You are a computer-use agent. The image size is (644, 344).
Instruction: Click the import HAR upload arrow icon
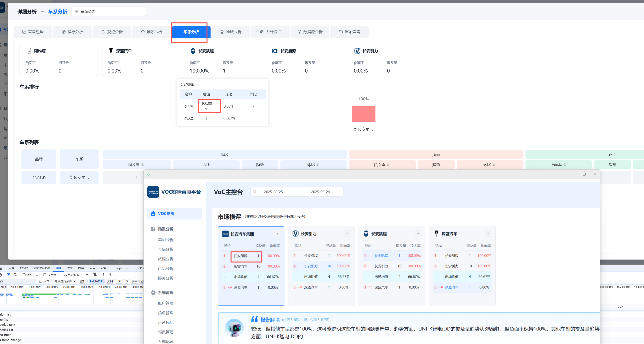click(x=104, y=275)
